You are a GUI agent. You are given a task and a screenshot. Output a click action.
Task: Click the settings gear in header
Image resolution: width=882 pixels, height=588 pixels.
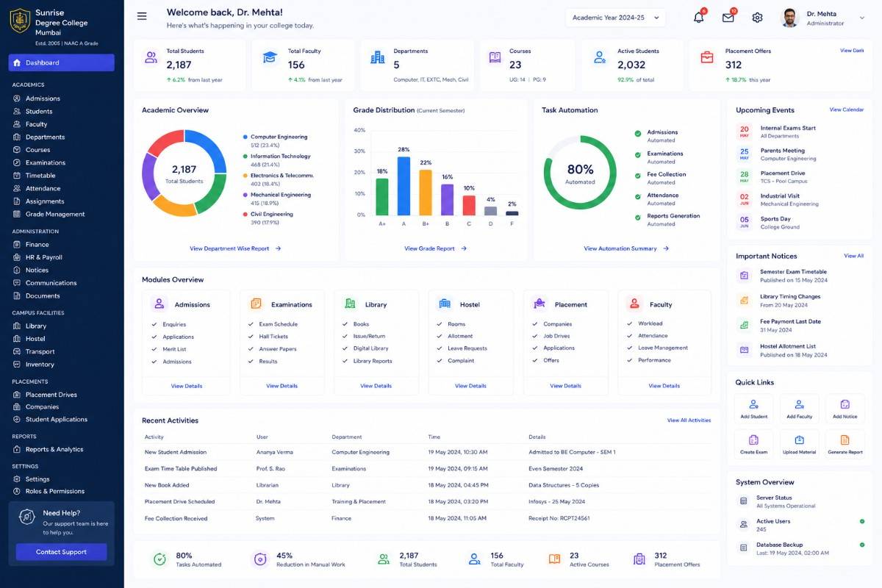(x=757, y=18)
